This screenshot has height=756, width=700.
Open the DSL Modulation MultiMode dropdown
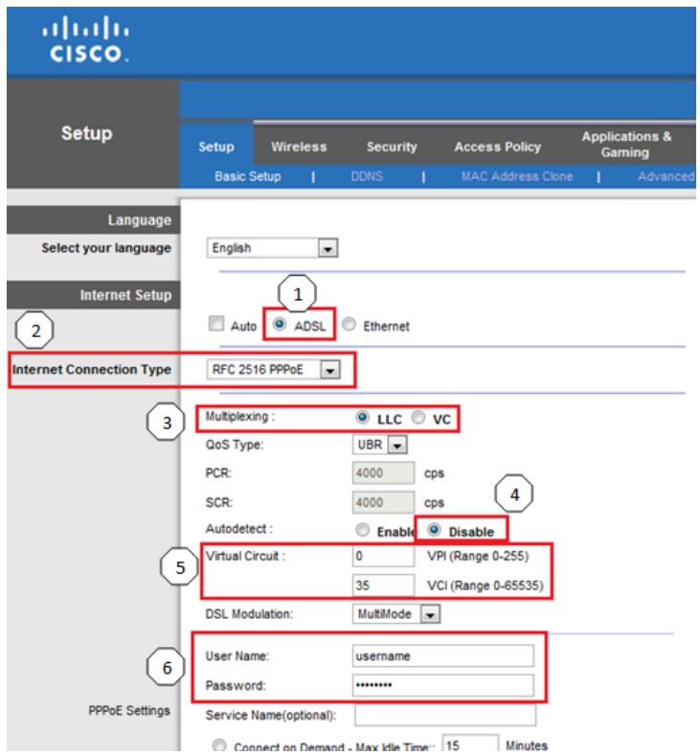[396, 614]
